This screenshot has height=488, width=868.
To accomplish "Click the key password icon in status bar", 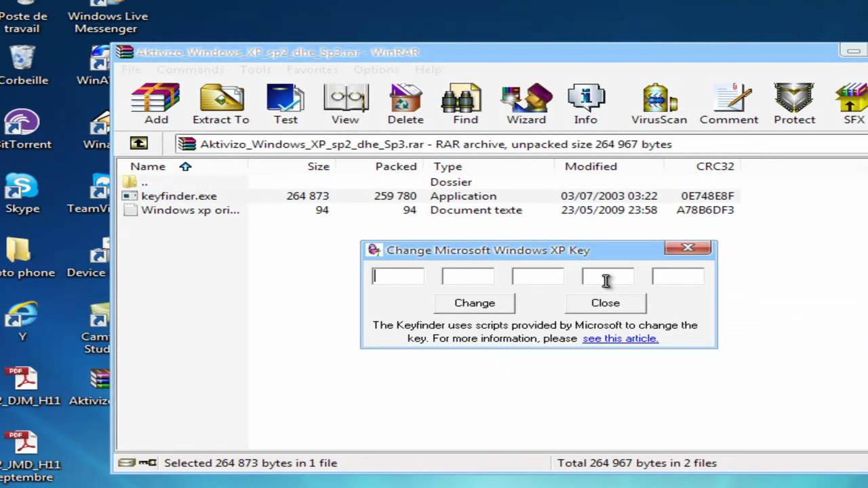I will [x=148, y=463].
